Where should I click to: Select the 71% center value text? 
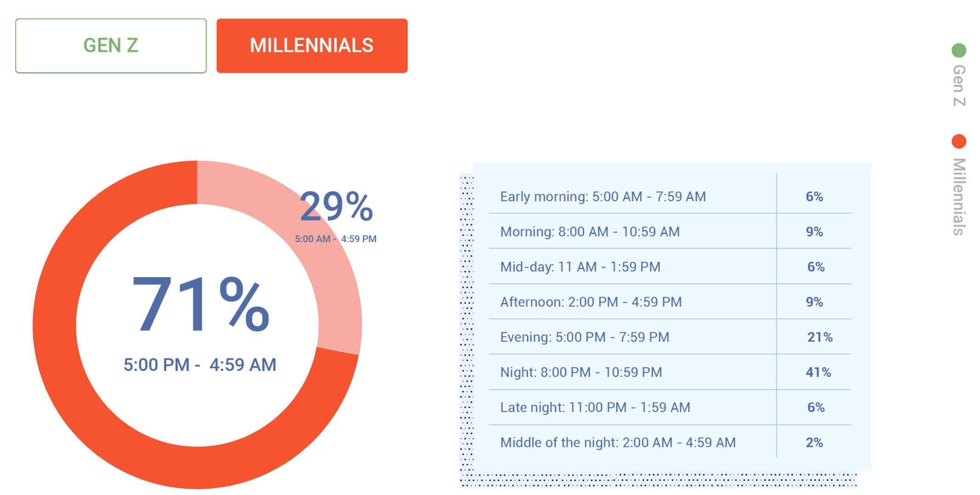pos(201,304)
